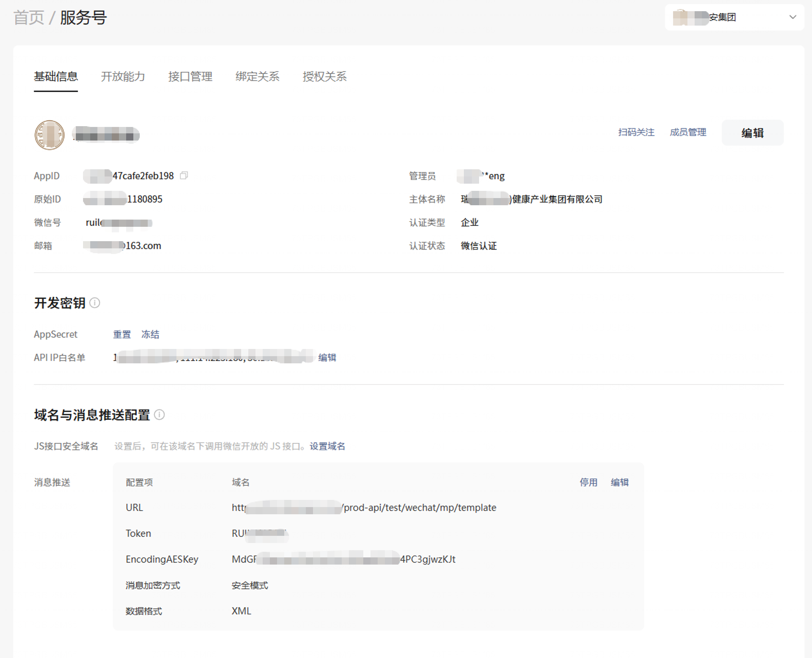Screen dimensions: 812x658
Task: Open 成员管理 link
Action: click(688, 132)
